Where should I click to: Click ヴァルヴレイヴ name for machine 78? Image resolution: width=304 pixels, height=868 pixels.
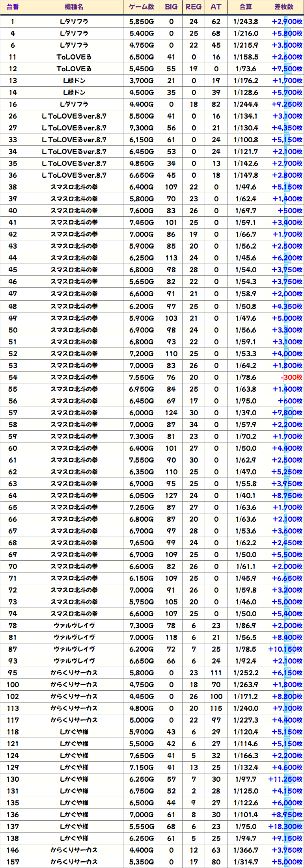click(x=74, y=625)
